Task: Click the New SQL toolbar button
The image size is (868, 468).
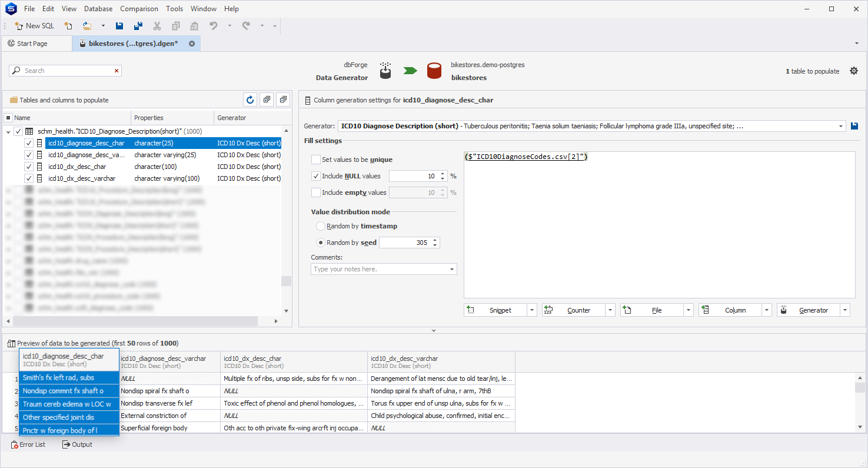Action: (x=35, y=26)
